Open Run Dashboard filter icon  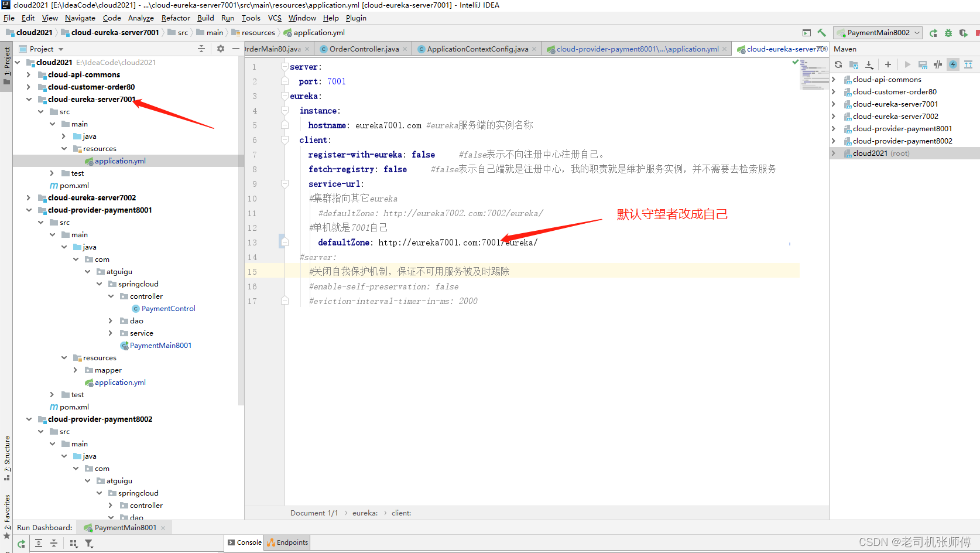89,544
